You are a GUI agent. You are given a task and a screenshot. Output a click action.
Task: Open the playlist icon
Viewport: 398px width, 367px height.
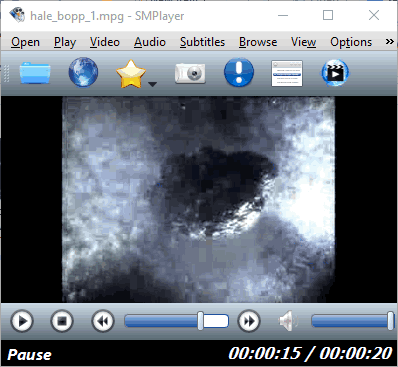pos(287,73)
